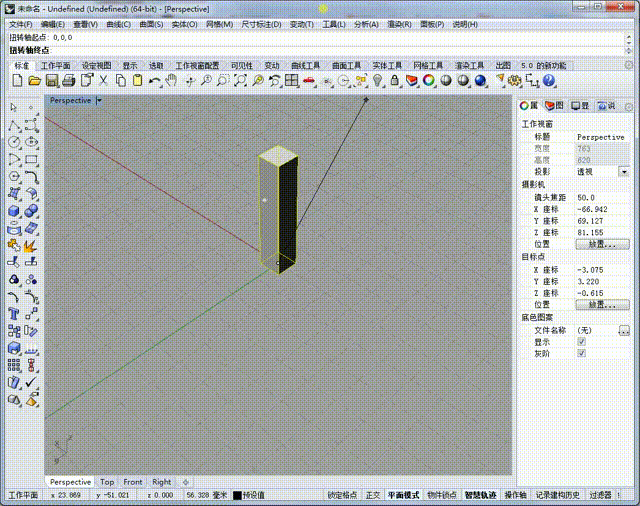Open the 投影 projection dropdown

coord(624,172)
